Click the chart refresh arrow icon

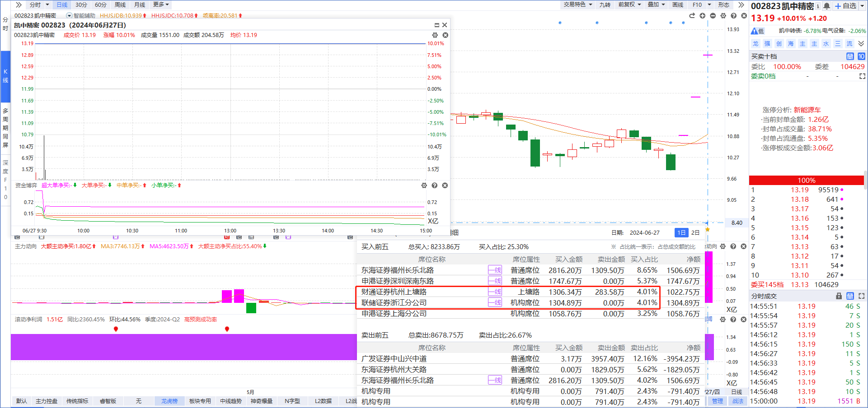pyautogui.click(x=692, y=16)
